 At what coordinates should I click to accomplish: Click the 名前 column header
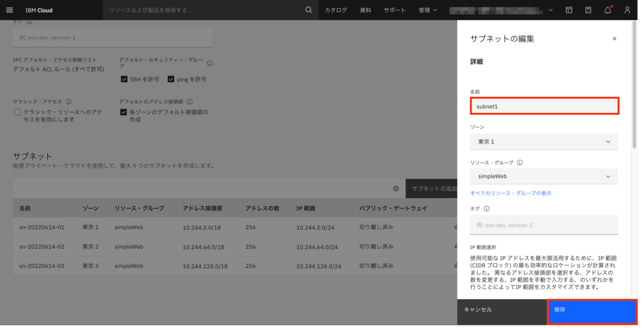[25, 208]
